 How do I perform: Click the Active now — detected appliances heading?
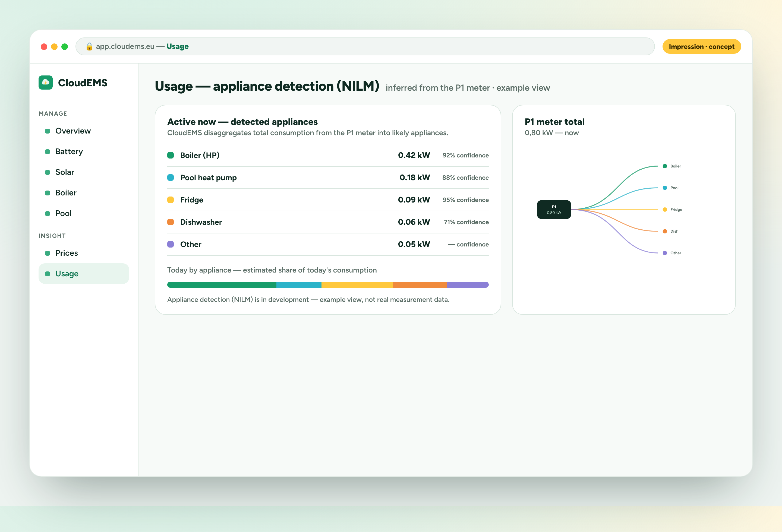point(242,122)
